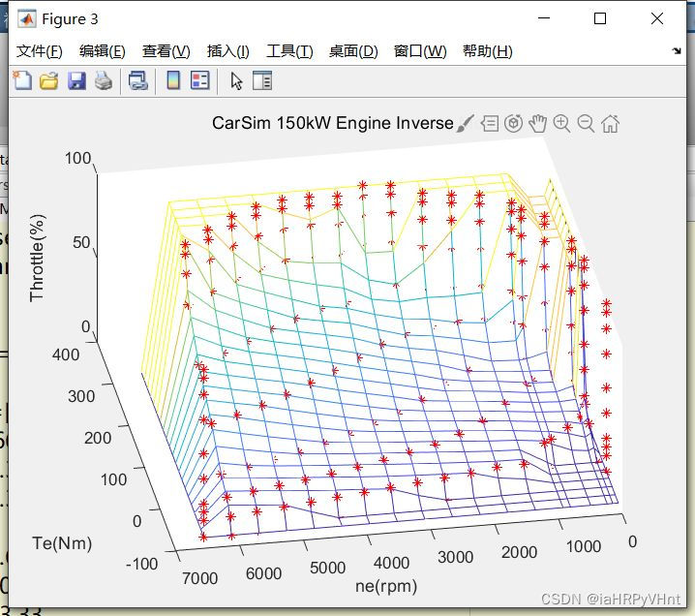Click the ne(rpm) axis label

pyautogui.click(x=386, y=586)
